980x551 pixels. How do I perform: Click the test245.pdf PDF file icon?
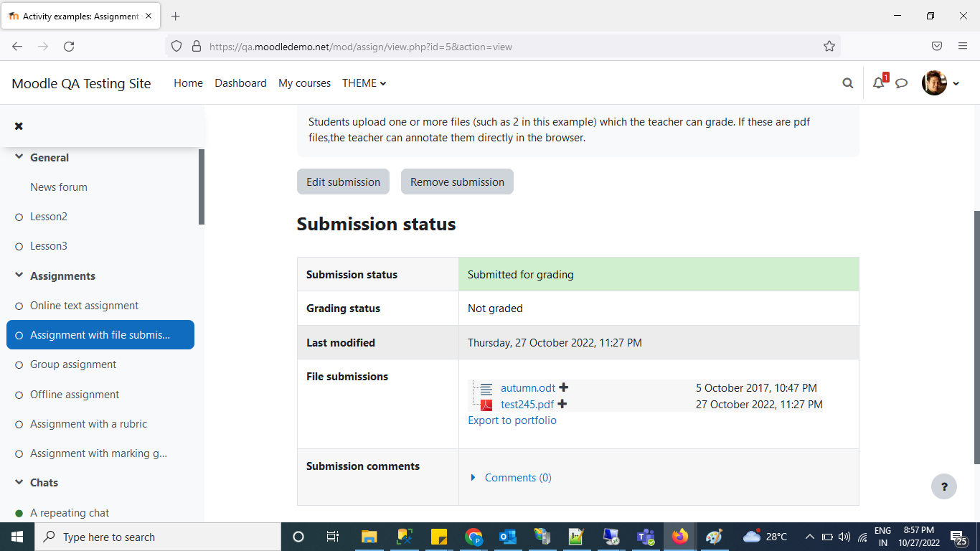click(x=486, y=405)
